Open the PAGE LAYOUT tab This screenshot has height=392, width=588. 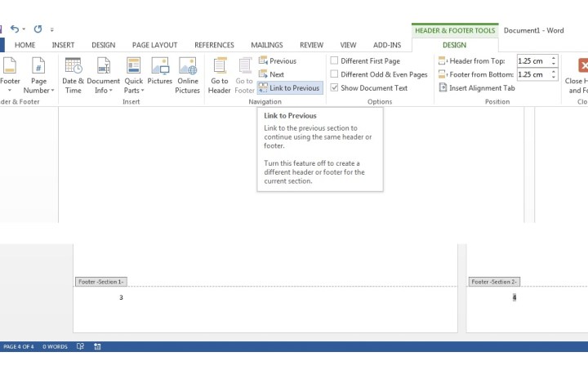pos(154,45)
